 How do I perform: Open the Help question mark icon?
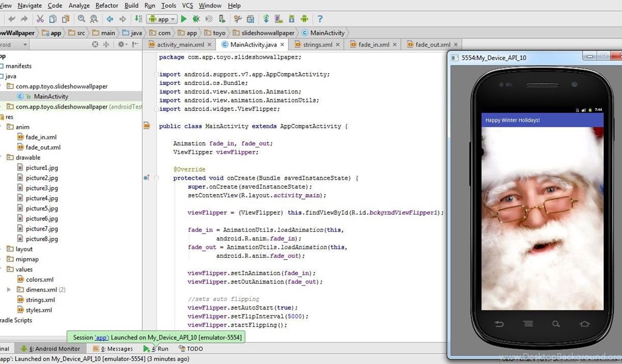click(320, 19)
